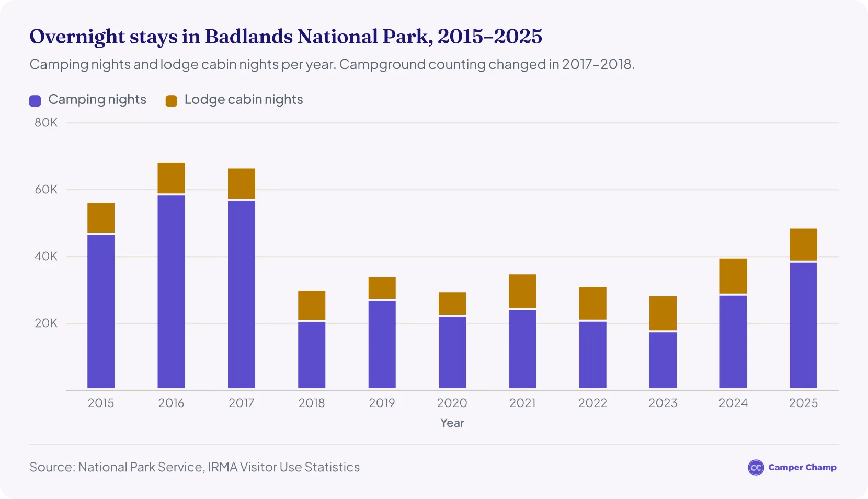Image resolution: width=868 pixels, height=499 pixels.
Task: Click the 2024 x-axis label
Action: tap(733, 403)
